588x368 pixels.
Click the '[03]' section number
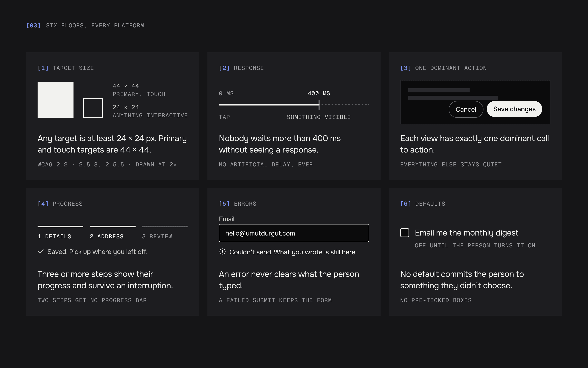[x=33, y=26]
